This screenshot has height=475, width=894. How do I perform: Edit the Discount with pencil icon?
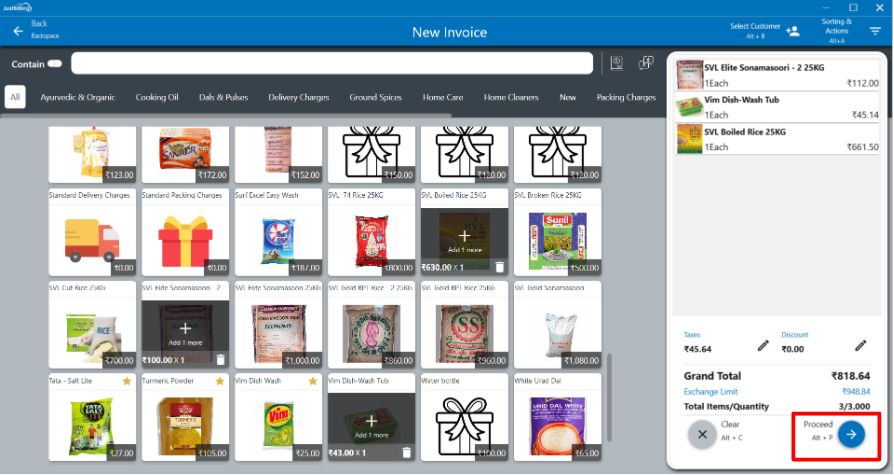point(860,345)
